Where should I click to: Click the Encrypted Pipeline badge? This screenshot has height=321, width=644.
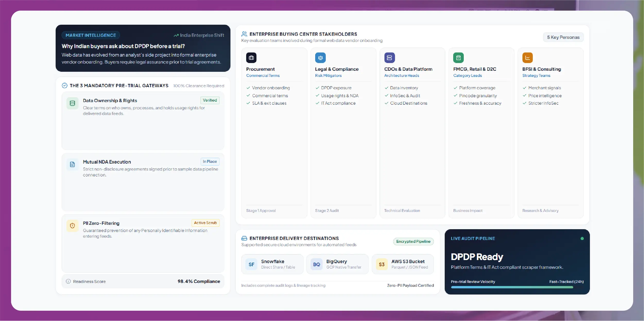[413, 242]
